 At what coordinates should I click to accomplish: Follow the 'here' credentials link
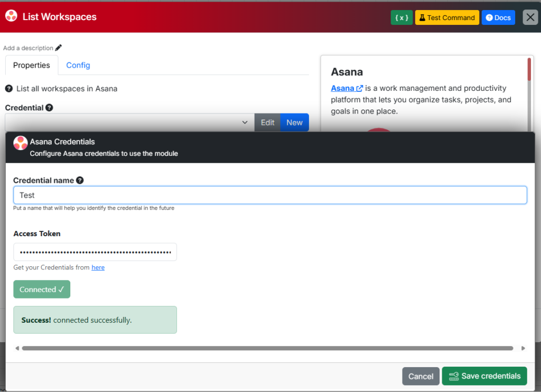(98, 267)
